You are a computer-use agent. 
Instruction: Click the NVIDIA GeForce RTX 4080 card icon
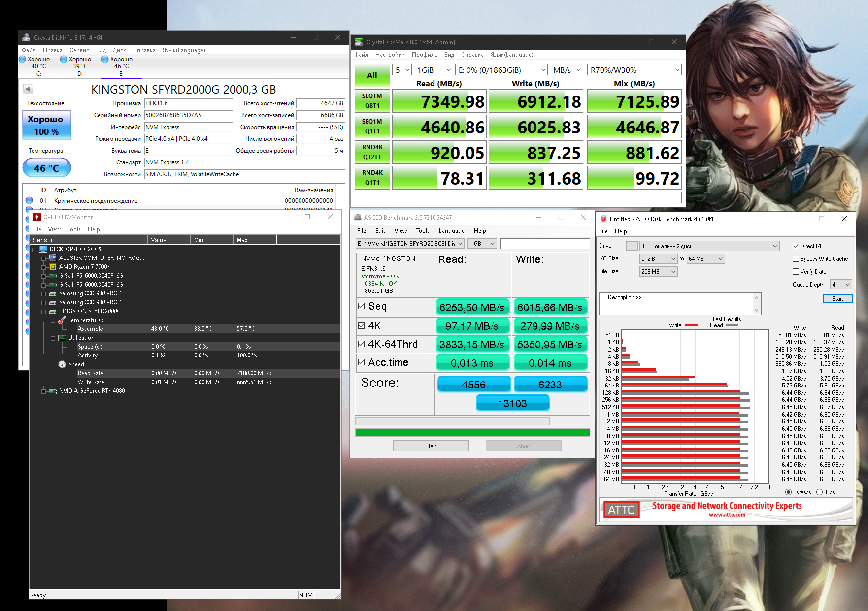point(53,391)
